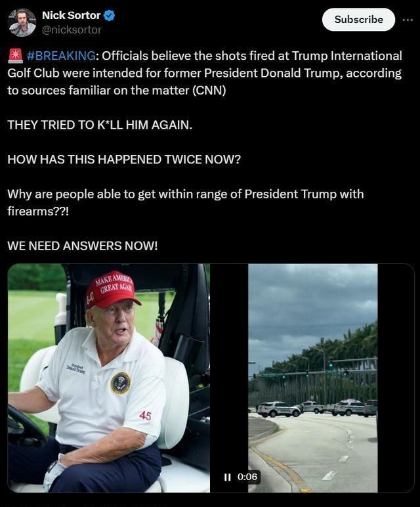Click the Subscribe button

(358, 20)
